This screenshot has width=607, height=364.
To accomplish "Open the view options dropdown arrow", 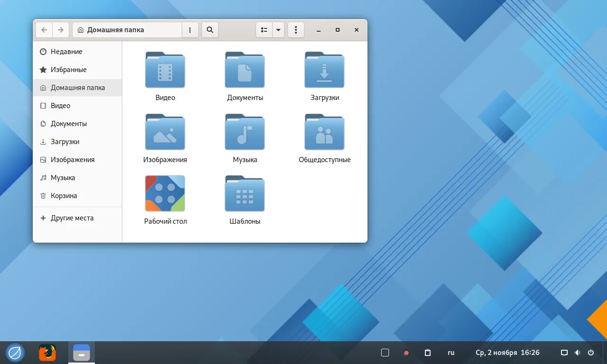I will coord(278,29).
